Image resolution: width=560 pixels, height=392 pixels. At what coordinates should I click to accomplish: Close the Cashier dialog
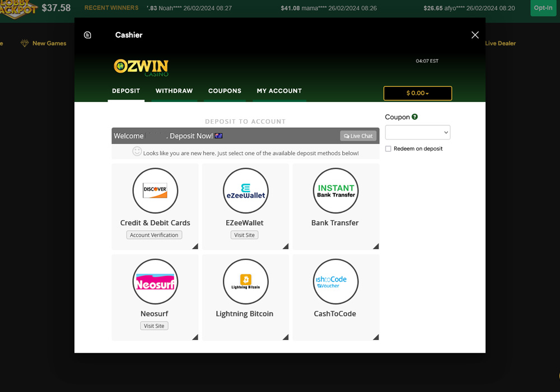click(x=475, y=35)
